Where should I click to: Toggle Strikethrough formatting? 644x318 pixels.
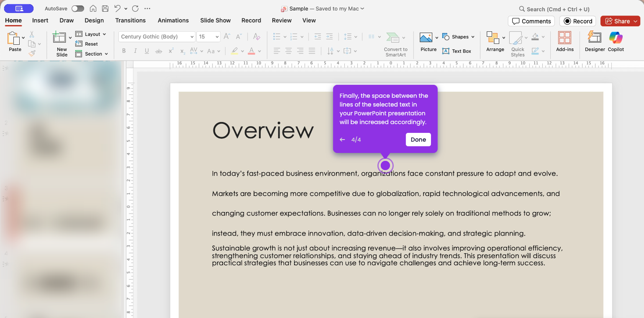point(159,51)
